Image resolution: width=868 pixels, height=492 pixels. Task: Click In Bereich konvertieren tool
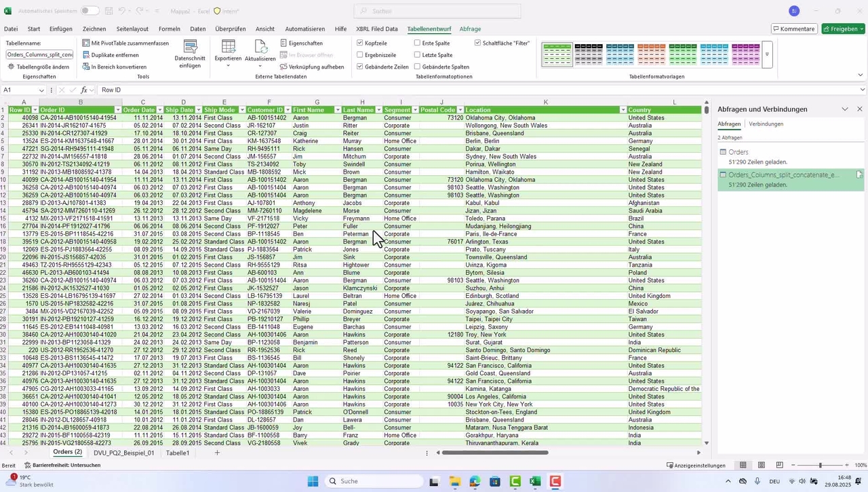114,67
